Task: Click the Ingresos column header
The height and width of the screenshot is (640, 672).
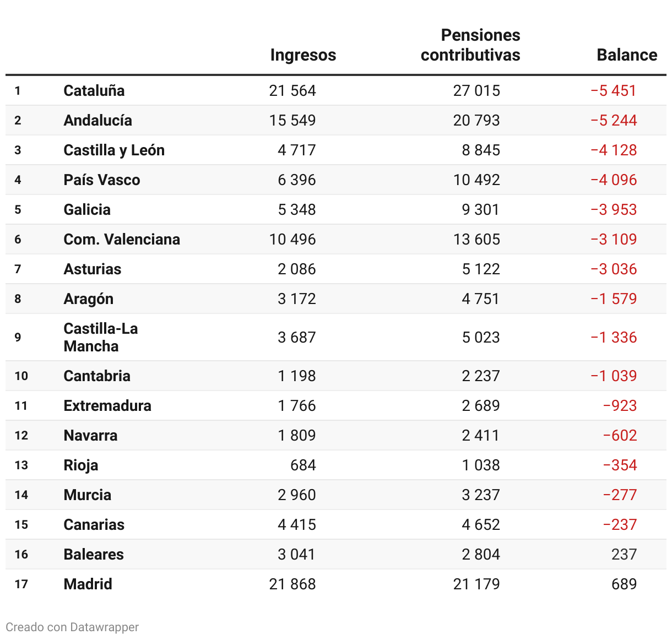Action: 303,55
